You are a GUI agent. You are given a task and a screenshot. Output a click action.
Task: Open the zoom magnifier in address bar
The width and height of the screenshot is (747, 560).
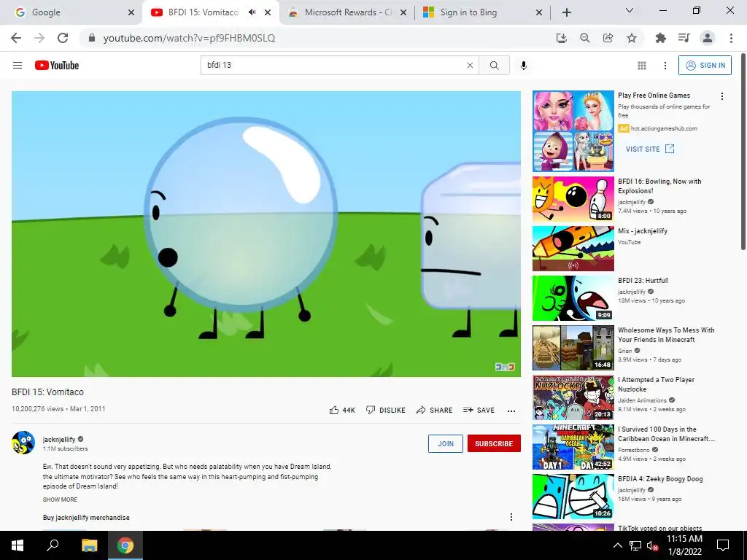pos(584,38)
